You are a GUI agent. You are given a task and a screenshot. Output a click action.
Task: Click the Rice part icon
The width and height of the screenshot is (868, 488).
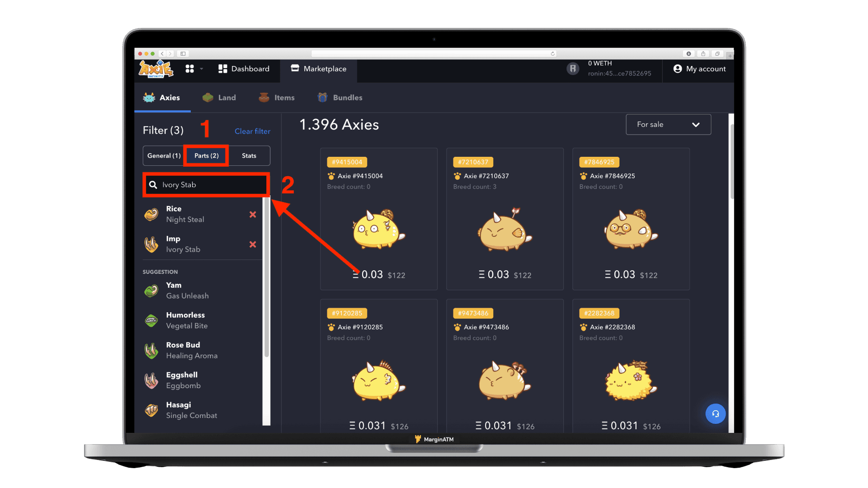(151, 214)
